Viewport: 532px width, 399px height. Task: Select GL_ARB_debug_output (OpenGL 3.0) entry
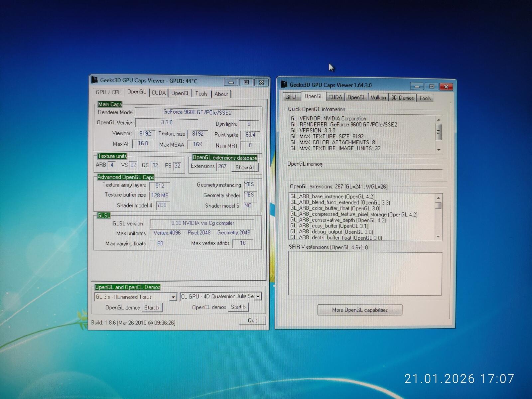tap(332, 232)
